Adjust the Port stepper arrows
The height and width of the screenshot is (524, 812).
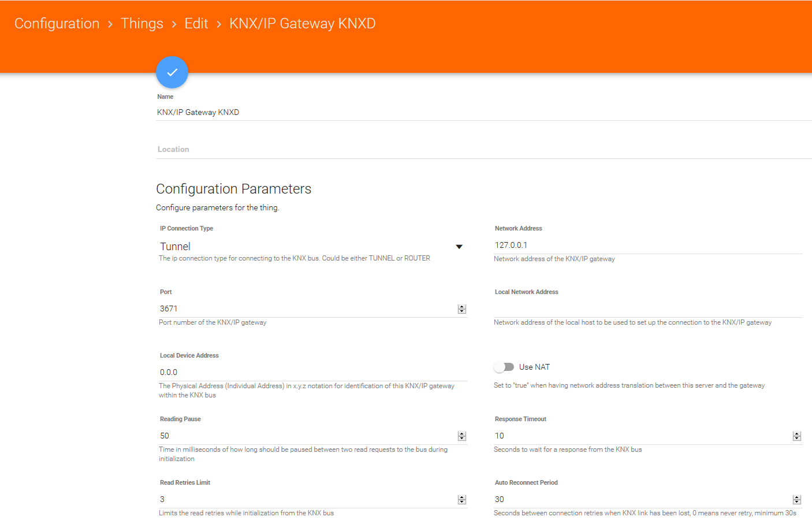point(462,309)
